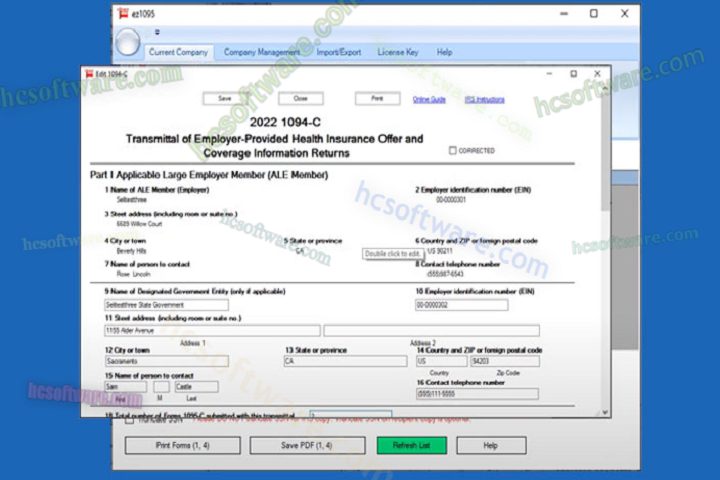Click the city text Beverly Hills

(x=131, y=251)
